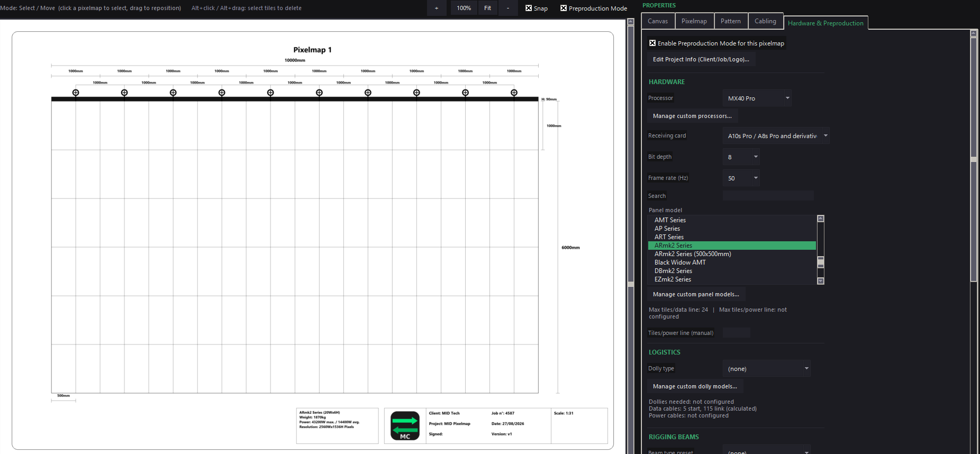Toggle the Snap checkbox
980x454 pixels.
point(529,8)
